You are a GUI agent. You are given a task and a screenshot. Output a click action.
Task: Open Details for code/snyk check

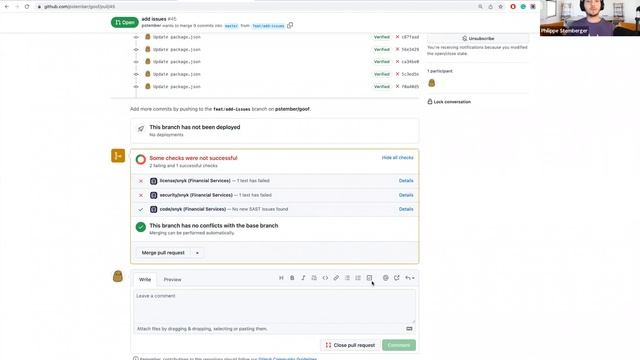[x=406, y=209]
